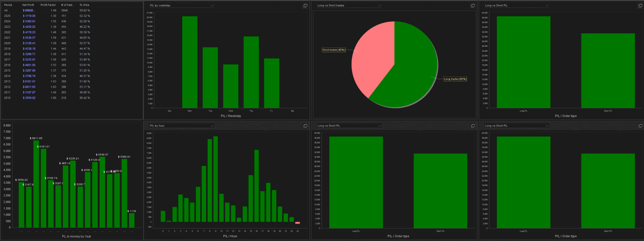
Task: Click the Profit Factor column header
Action: point(48,5)
